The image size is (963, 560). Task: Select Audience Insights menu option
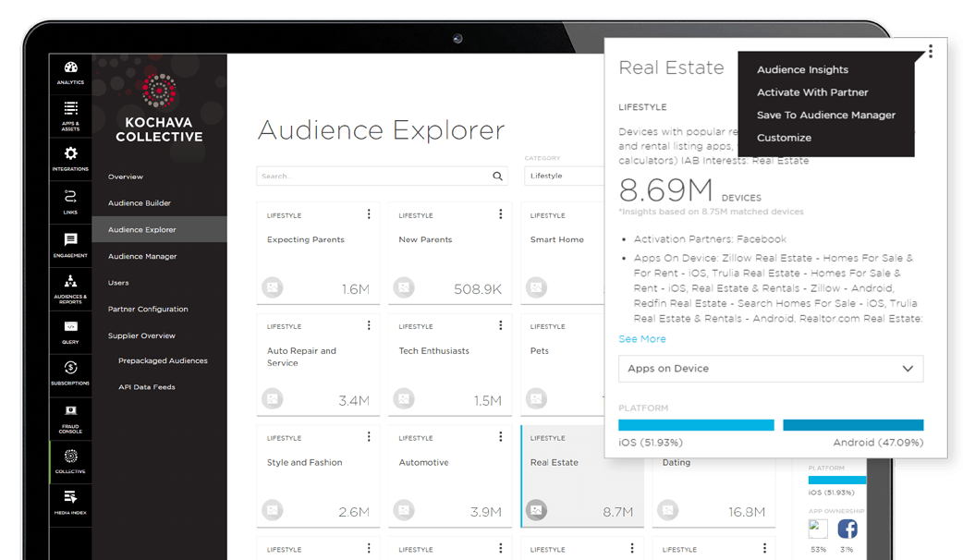point(802,69)
